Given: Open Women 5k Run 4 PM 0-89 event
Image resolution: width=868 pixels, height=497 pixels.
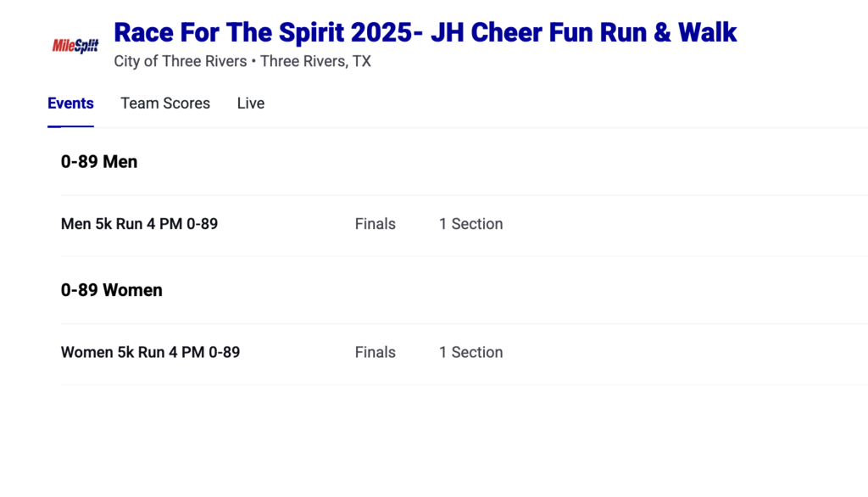Looking at the screenshot, I should [x=150, y=352].
